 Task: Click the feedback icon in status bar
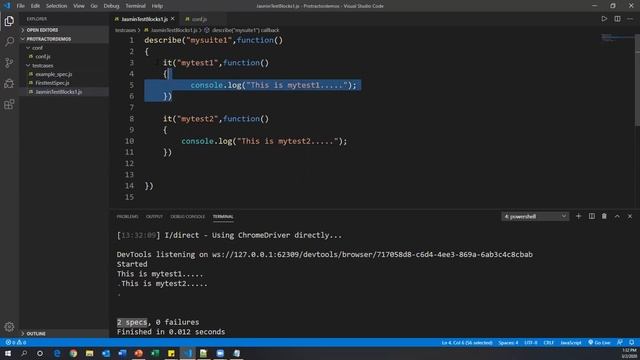pyautogui.click(x=620, y=342)
